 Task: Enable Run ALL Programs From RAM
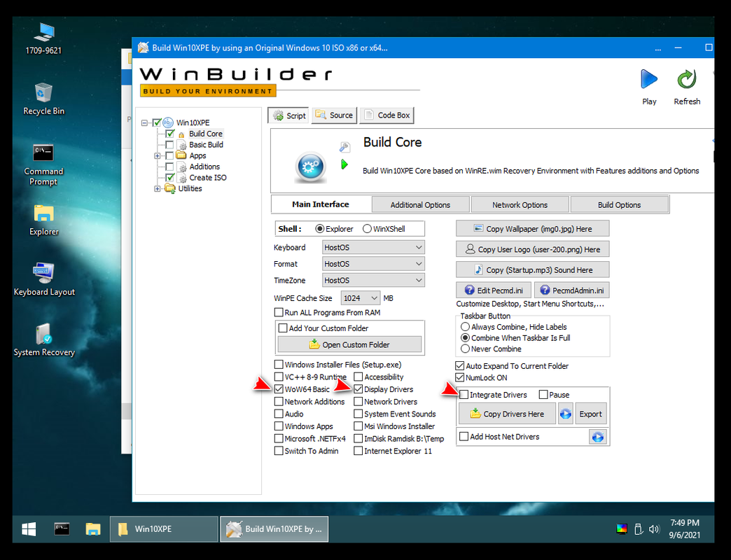point(279,312)
